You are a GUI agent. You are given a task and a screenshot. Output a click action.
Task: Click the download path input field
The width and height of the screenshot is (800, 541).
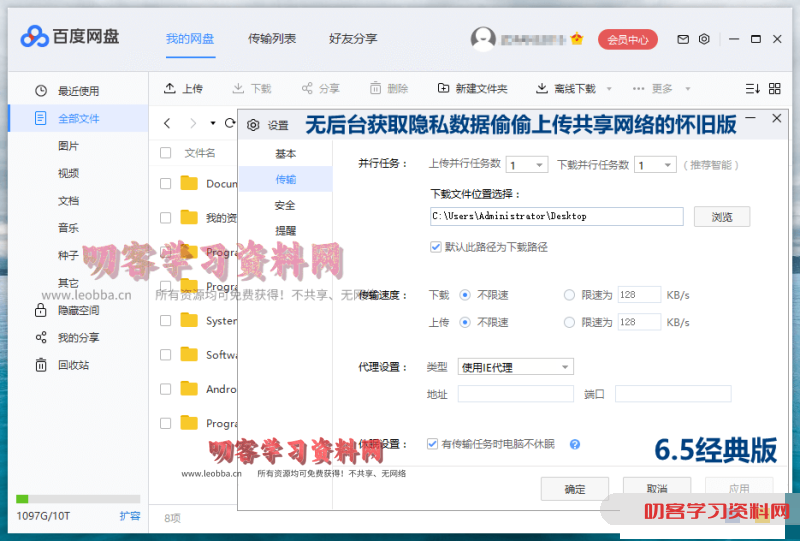[x=557, y=216]
